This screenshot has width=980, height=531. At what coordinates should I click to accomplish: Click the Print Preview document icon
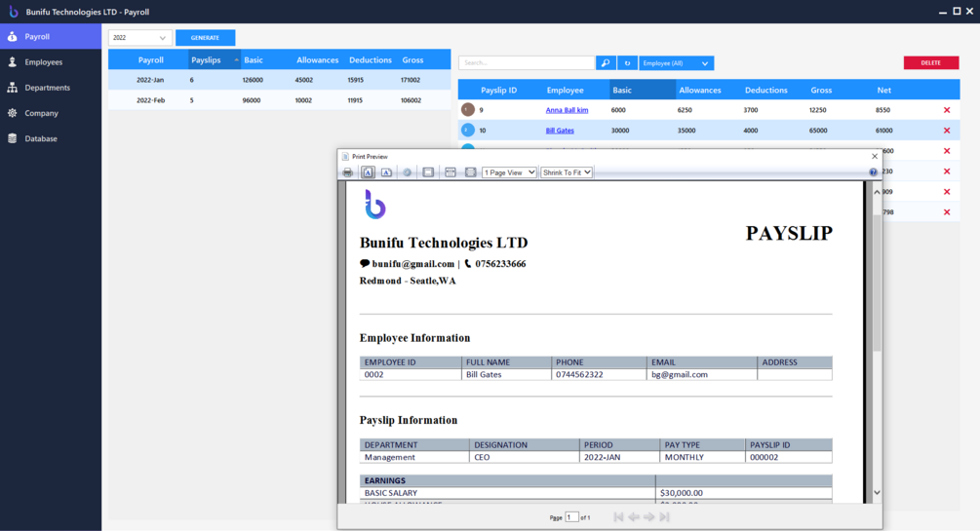pos(345,156)
